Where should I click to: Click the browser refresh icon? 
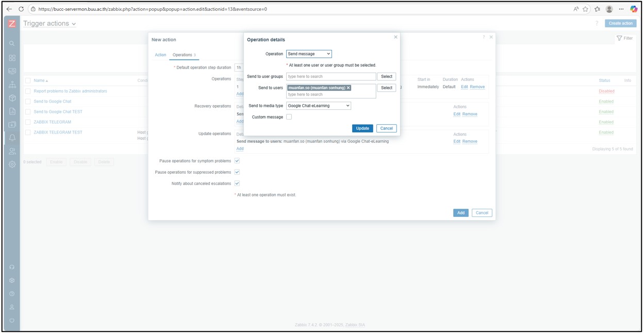(x=21, y=9)
